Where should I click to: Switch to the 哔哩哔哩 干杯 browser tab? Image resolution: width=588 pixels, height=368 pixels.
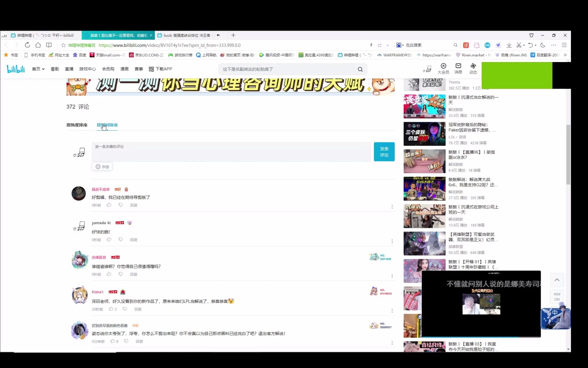point(42,35)
